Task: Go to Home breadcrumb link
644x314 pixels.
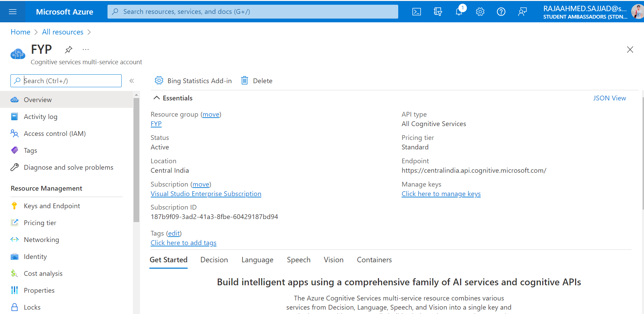Action: pyautogui.click(x=20, y=32)
